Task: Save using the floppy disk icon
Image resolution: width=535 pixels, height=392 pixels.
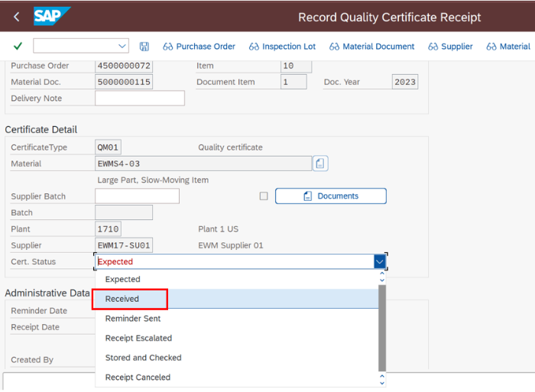Action: point(144,47)
